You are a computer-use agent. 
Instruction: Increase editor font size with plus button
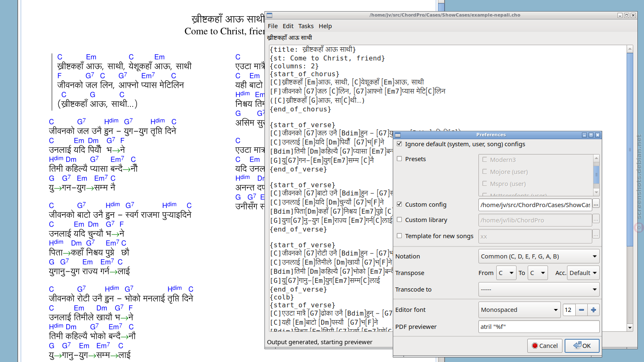[x=594, y=310]
